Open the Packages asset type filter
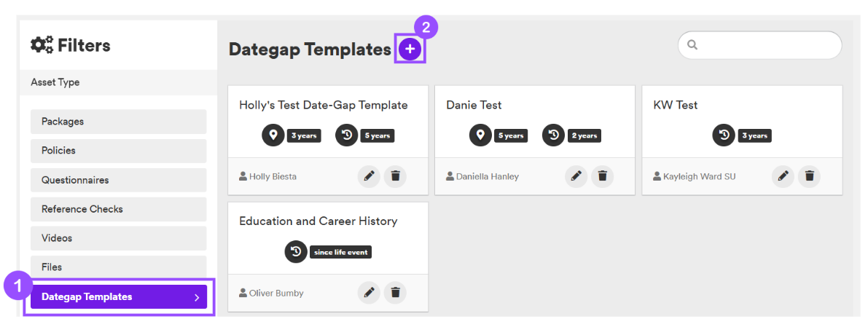 click(119, 122)
